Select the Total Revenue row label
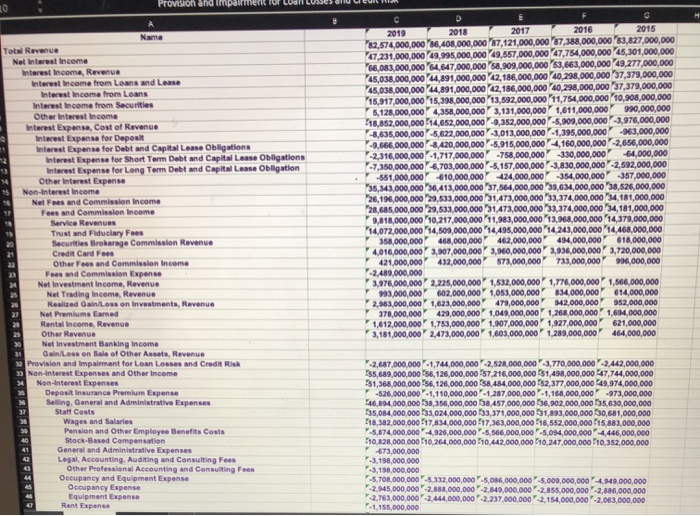 point(30,51)
